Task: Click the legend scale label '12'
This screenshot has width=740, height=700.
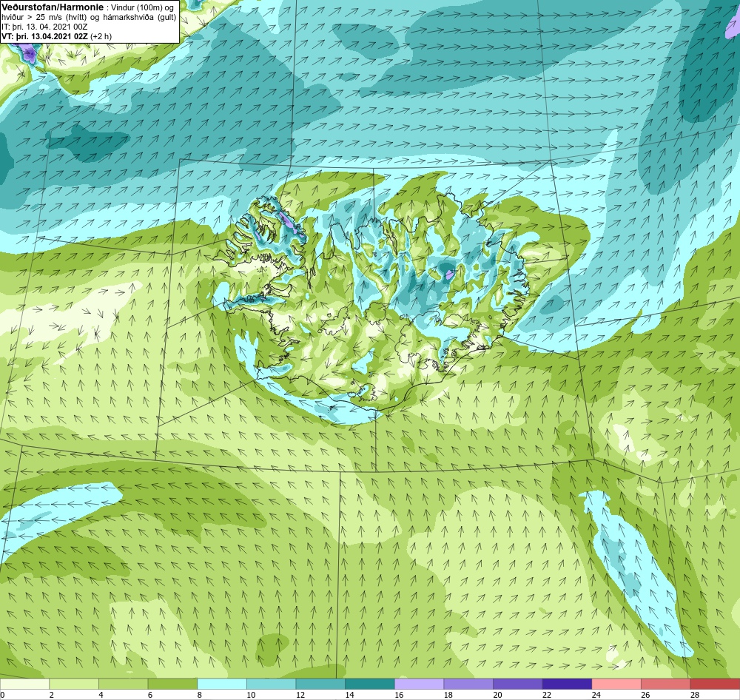Action: [x=300, y=695]
